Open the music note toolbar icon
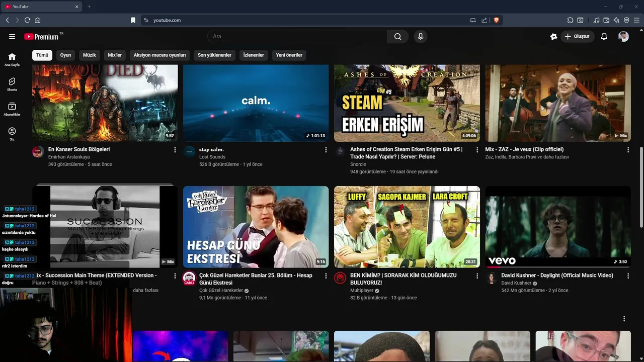Image resolution: width=644 pixels, height=362 pixels. (x=596, y=20)
